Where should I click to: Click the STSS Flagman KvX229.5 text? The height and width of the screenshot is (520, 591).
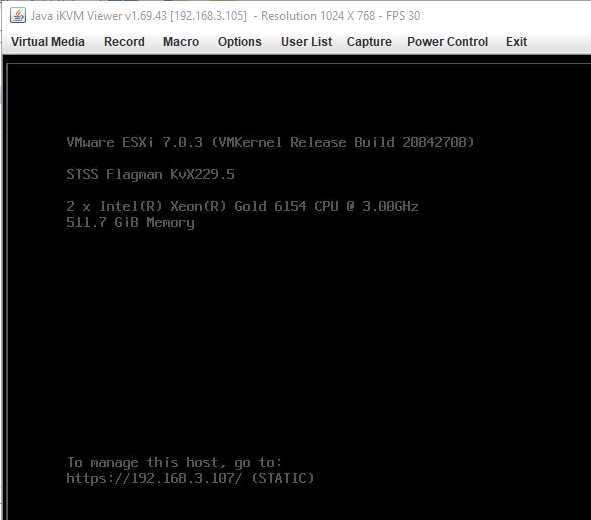tap(150, 174)
